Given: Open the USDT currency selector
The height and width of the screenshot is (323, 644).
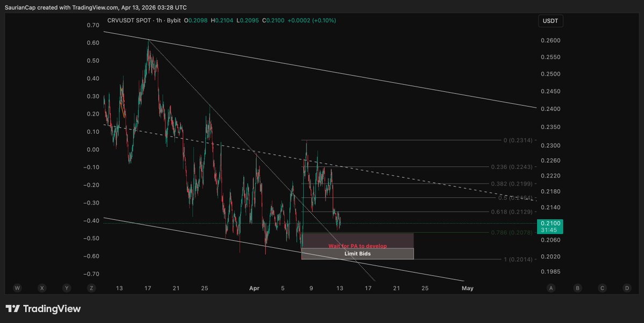Looking at the screenshot, I should point(550,20).
